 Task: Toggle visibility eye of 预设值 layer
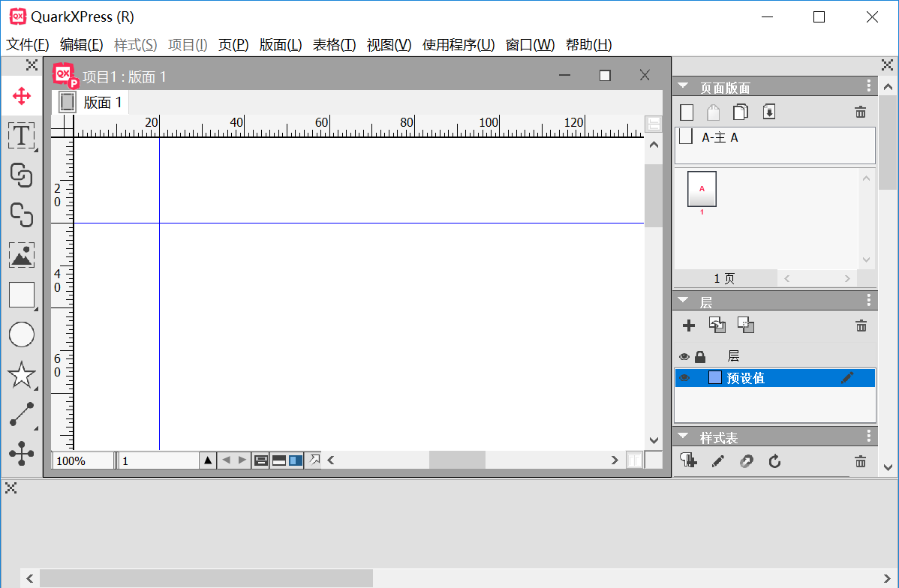coord(684,378)
